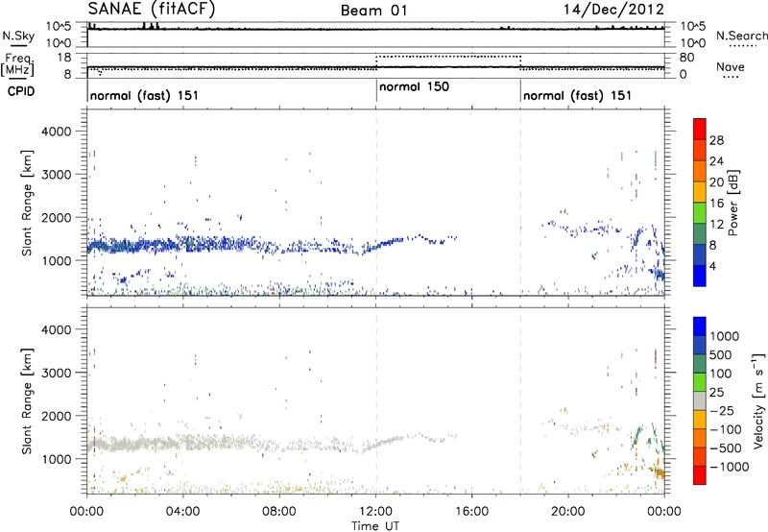Click the 20:00 time tick label
Image resolution: width=768 pixels, height=532 pixels.
pyautogui.click(x=568, y=512)
